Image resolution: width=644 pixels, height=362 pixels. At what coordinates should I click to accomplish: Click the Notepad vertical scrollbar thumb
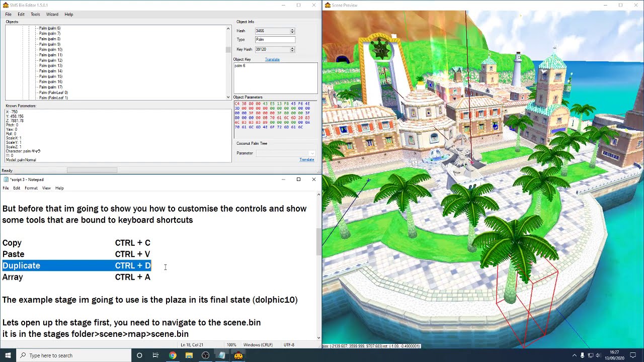pyautogui.click(x=318, y=242)
